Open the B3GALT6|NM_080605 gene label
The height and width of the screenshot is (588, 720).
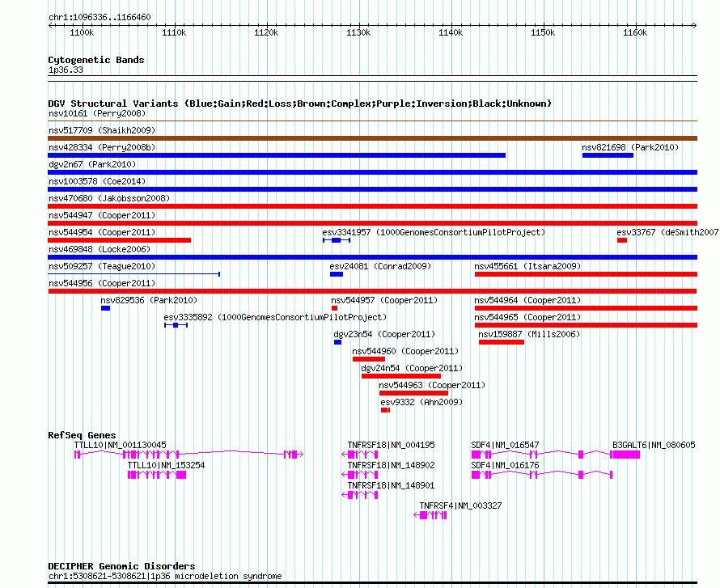(x=654, y=445)
